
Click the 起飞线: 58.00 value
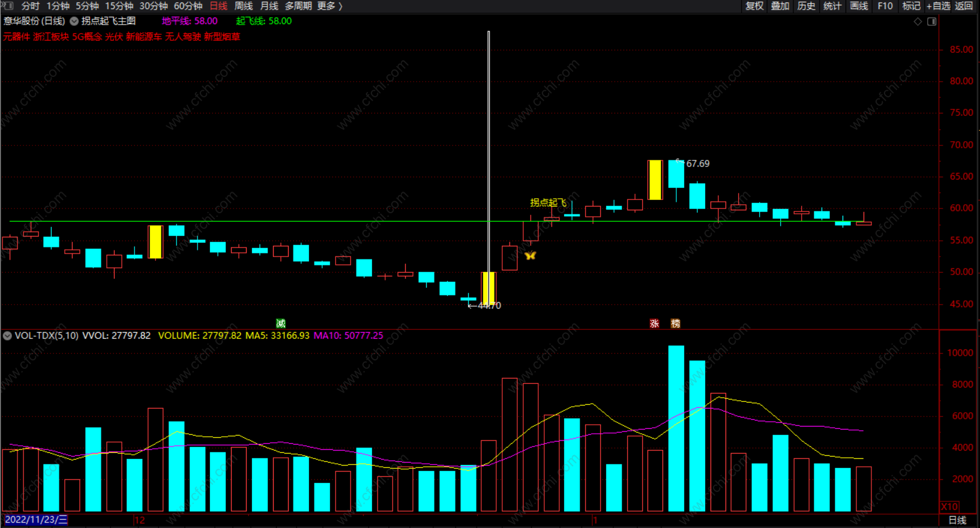click(x=264, y=21)
